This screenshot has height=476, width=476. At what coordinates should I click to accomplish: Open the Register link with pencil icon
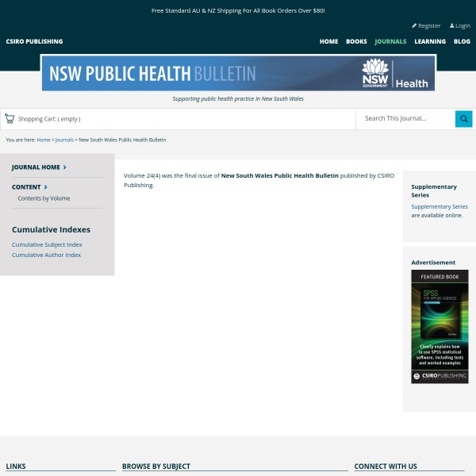pos(426,25)
